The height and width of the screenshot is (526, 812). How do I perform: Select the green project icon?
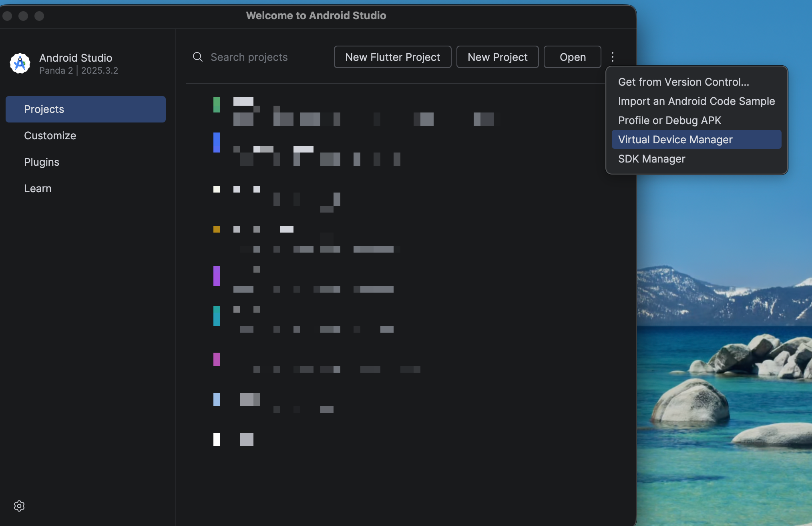click(x=217, y=105)
